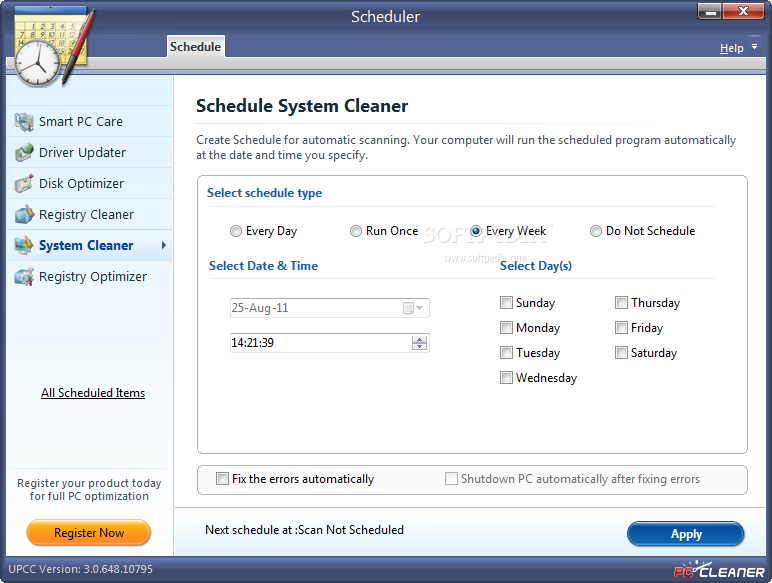The width and height of the screenshot is (772, 583).
Task: Click the Register your product today text
Action: 89,489
